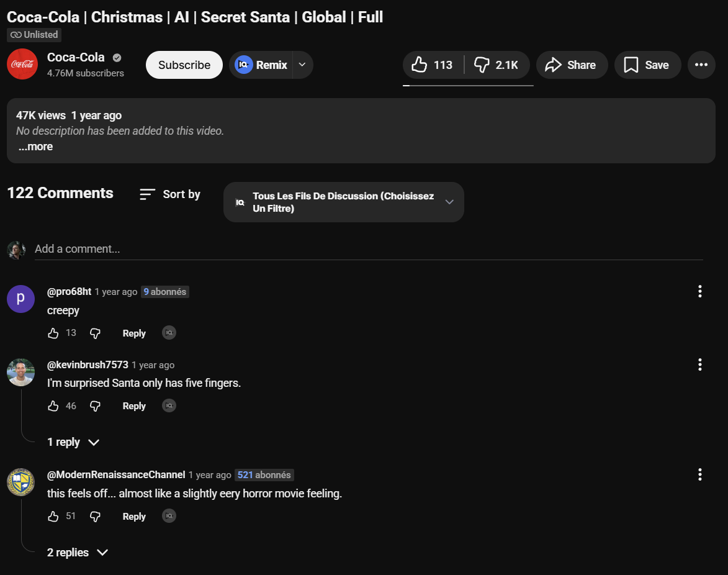Viewport: 728px width, 575px height.
Task: Like the horror movie feeling comment
Action: pos(53,517)
